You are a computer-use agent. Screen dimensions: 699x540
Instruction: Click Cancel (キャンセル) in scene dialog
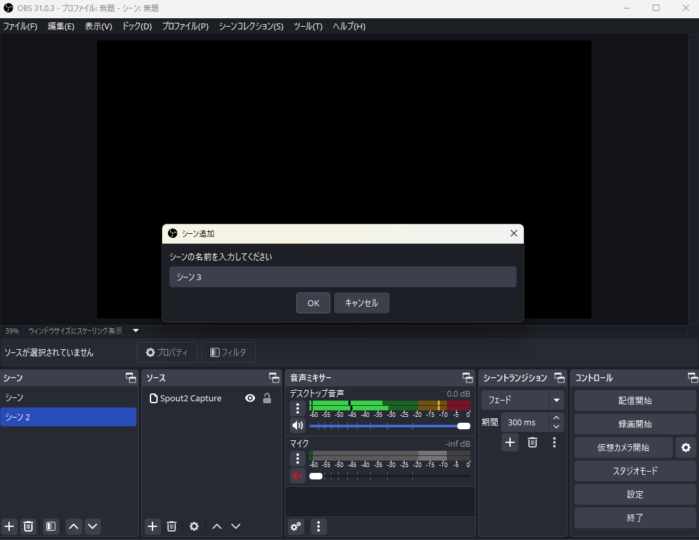click(362, 303)
